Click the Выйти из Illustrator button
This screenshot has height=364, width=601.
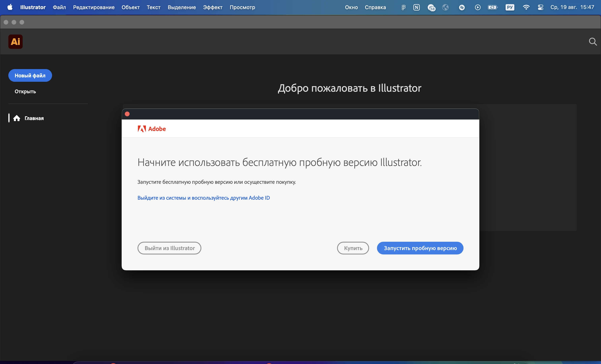point(170,248)
